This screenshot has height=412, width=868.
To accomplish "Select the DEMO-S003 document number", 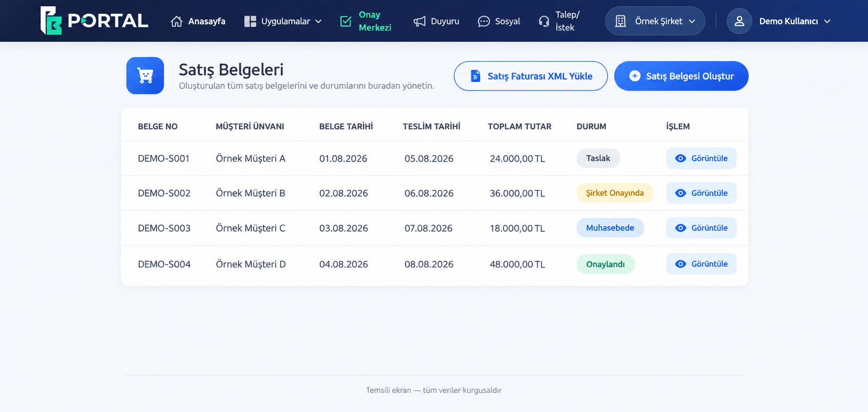I will pyautogui.click(x=164, y=228).
